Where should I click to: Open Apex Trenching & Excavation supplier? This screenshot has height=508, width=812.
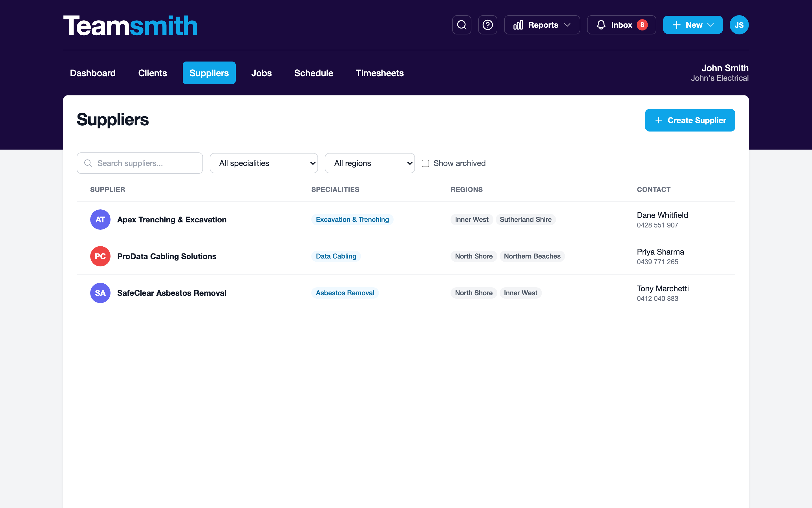click(172, 220)
